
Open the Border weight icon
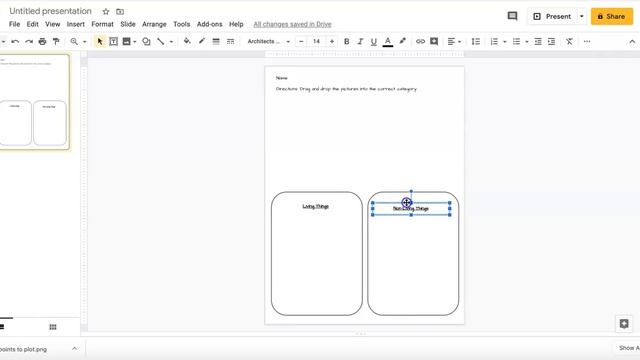(216, 42)
